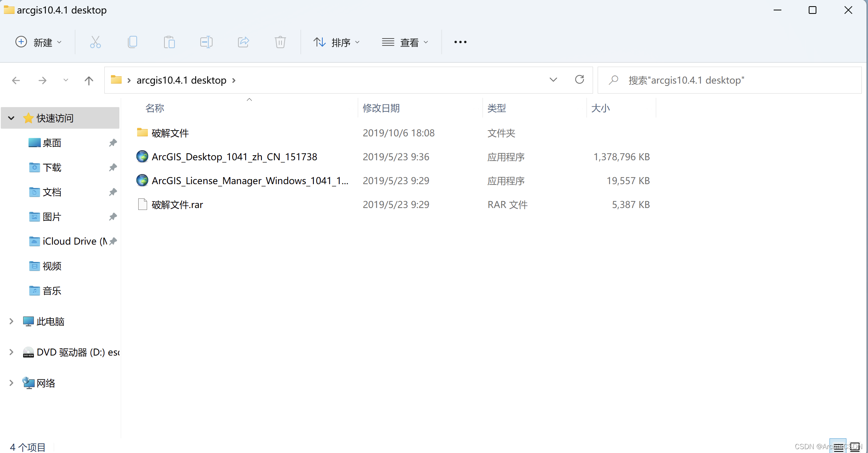The width and height of the screenshot is (868, 453).
Task: Collapse the 快速访问 tree node
Action: coord(11,118)
